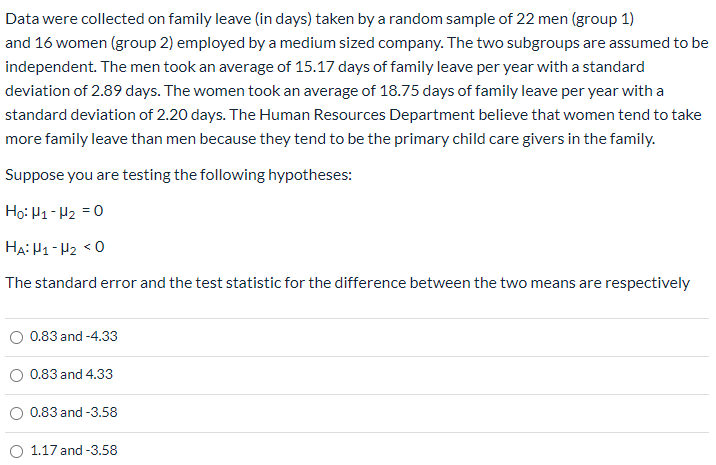Click the answer label text '0.83 and -3.58'
This screenshot has height=465, width=716.
[74, 413]
